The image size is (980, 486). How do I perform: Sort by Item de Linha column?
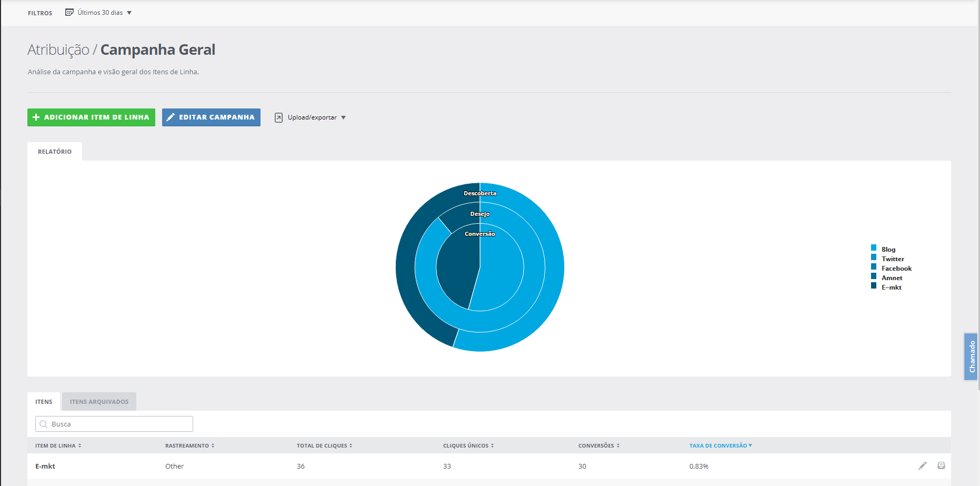[x=58, y=445]
